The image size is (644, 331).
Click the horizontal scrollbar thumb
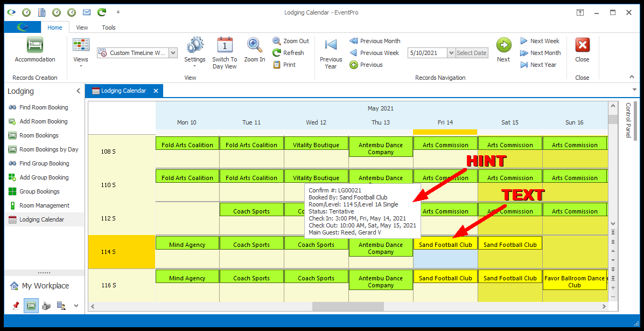tap(348, 306)
